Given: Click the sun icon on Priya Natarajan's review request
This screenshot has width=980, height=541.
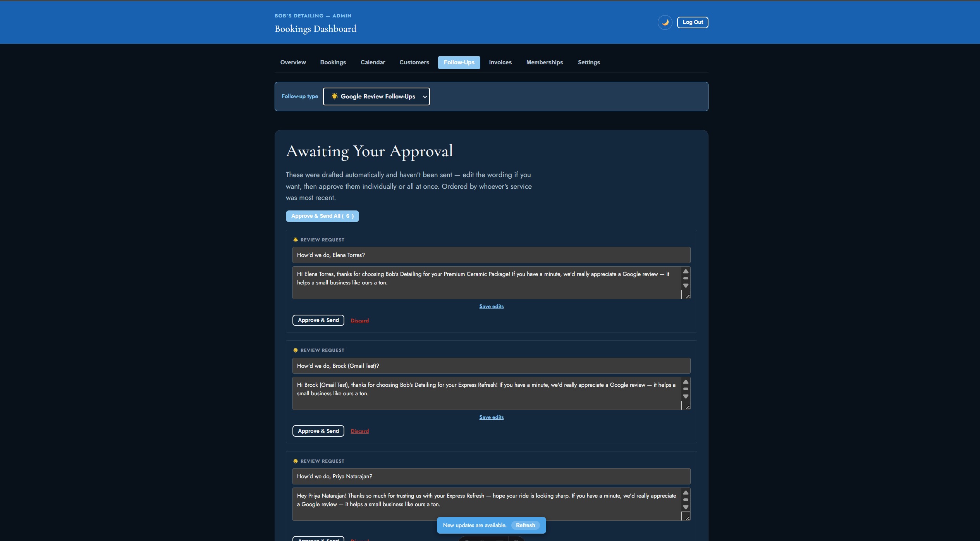Looking at the screenshot, I should pos(296,461).
